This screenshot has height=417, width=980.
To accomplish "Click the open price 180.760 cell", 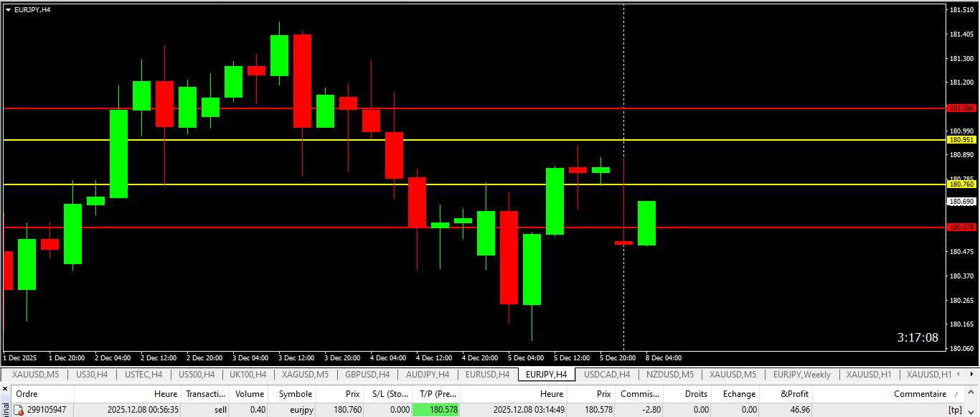I will [x=347, y=410].
